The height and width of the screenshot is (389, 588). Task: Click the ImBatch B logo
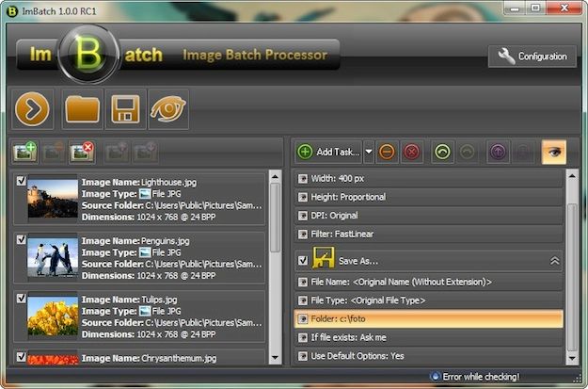[89, 55]
